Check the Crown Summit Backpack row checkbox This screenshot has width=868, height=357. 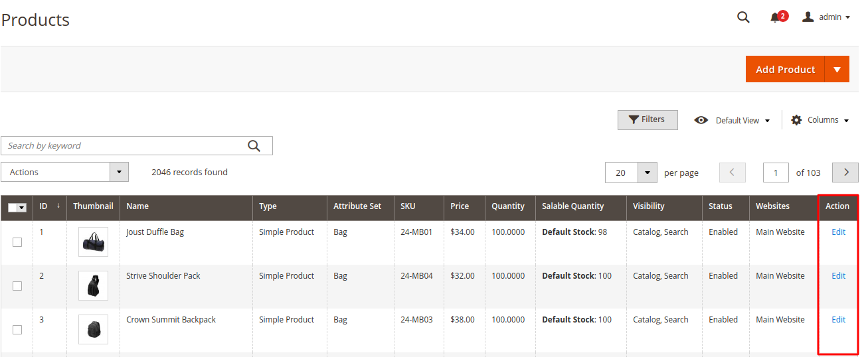(17, 330)
